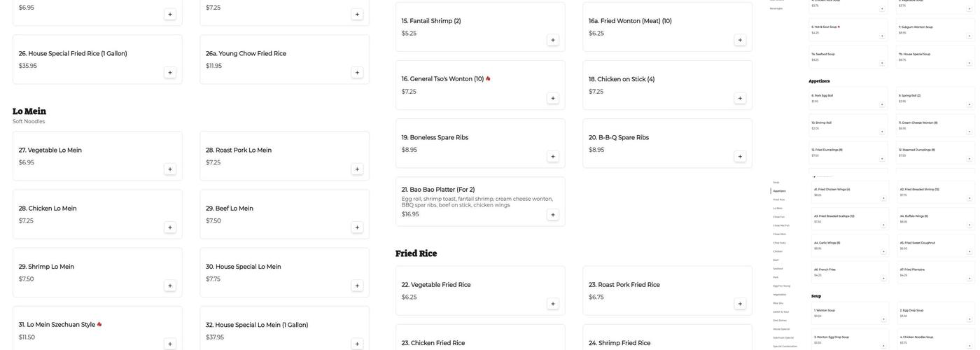980x350 pixels.
Task: Add 28. Roast Pork Lo Mein with plus
Action: click(x=357, y=169)
